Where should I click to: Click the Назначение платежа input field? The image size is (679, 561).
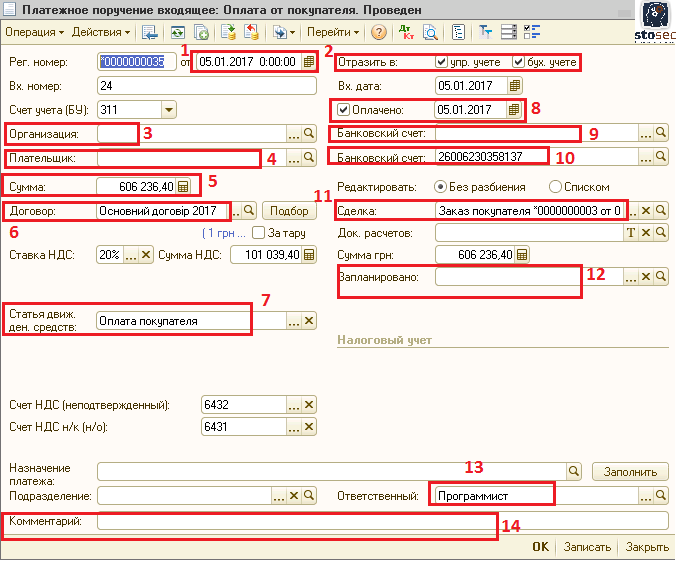pyautogui.click(x=332, y=471)
